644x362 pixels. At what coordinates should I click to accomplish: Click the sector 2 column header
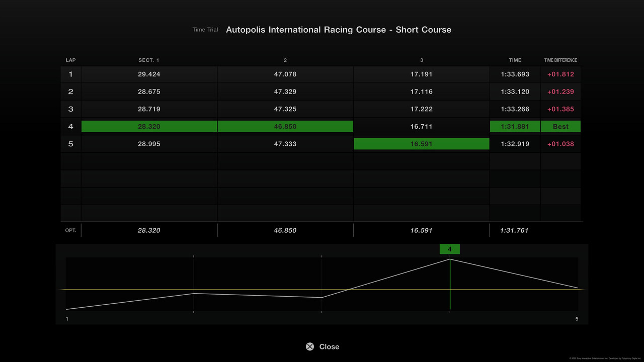tap(285, 60)
